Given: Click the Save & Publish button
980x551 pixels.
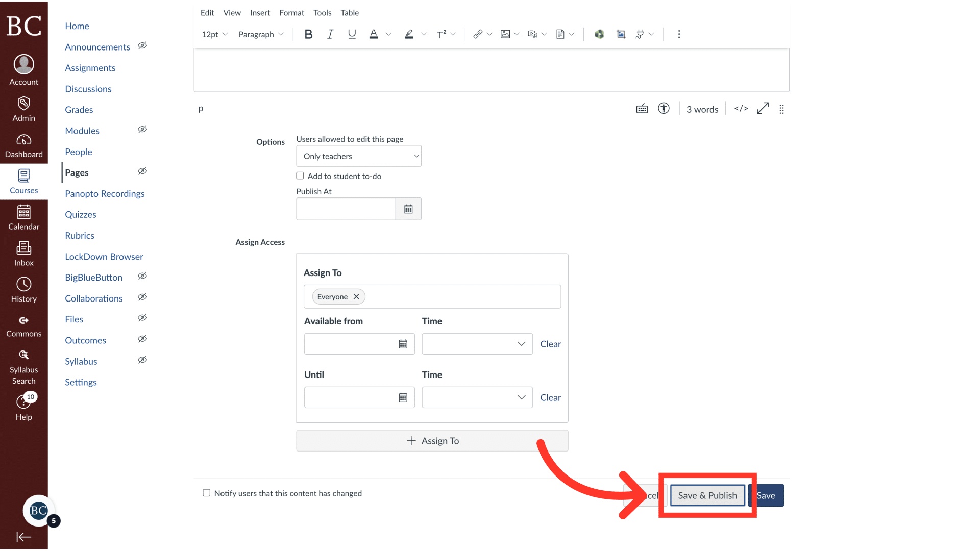Looking at the screenshot, I should (x=707, y=495).
